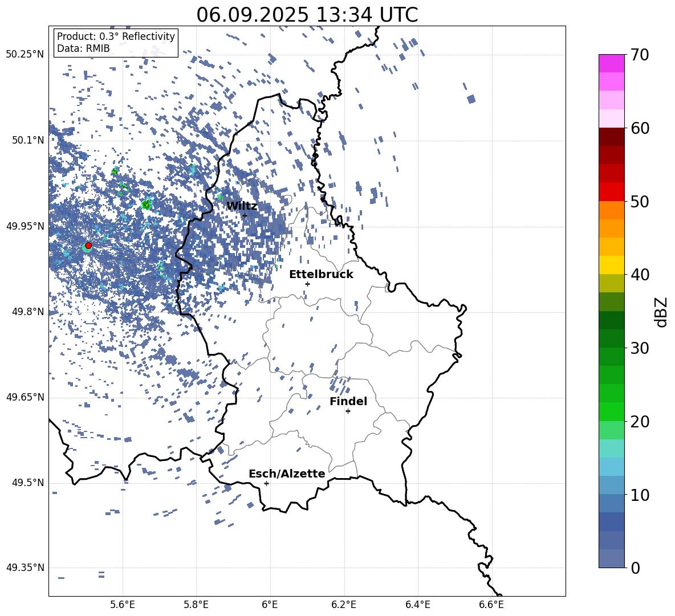Click the 49.95°N latitude label
675x616 pixels.
(25, 226)
